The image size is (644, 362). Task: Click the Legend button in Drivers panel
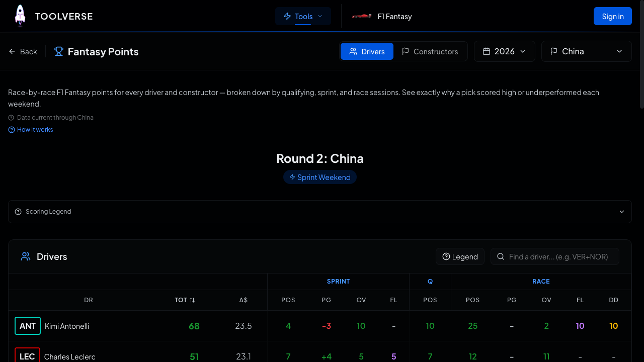[x=460, y=256]
